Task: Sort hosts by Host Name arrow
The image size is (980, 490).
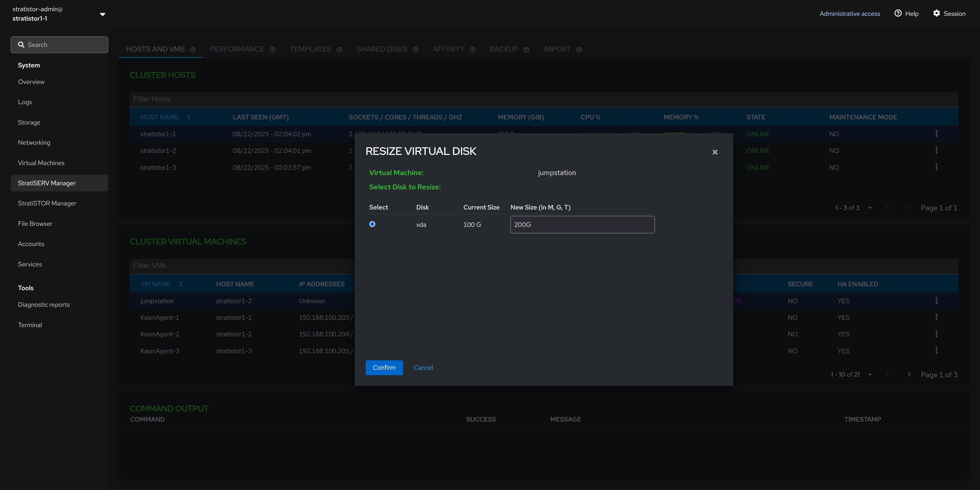Action: click(x=189, y=117)
